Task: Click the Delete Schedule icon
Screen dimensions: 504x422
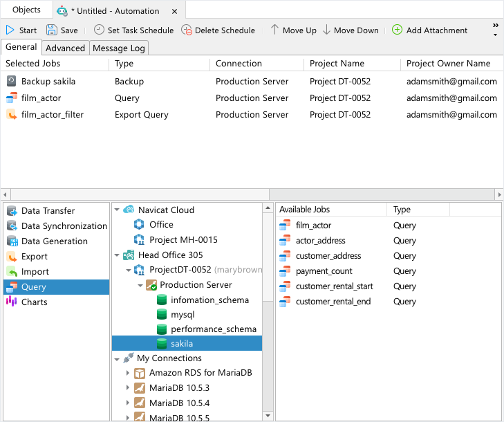Action: pyautogui.click(x=187, y=30)
